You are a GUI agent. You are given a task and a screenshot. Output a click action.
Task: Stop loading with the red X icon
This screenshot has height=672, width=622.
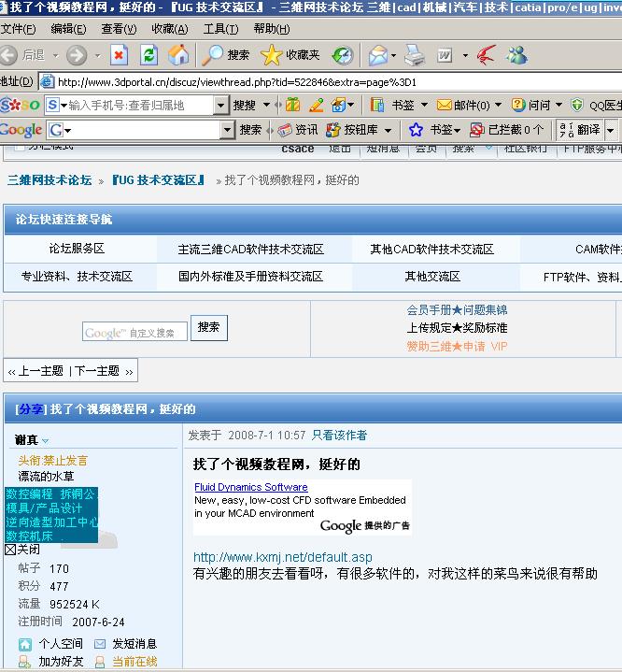(119, 55)
